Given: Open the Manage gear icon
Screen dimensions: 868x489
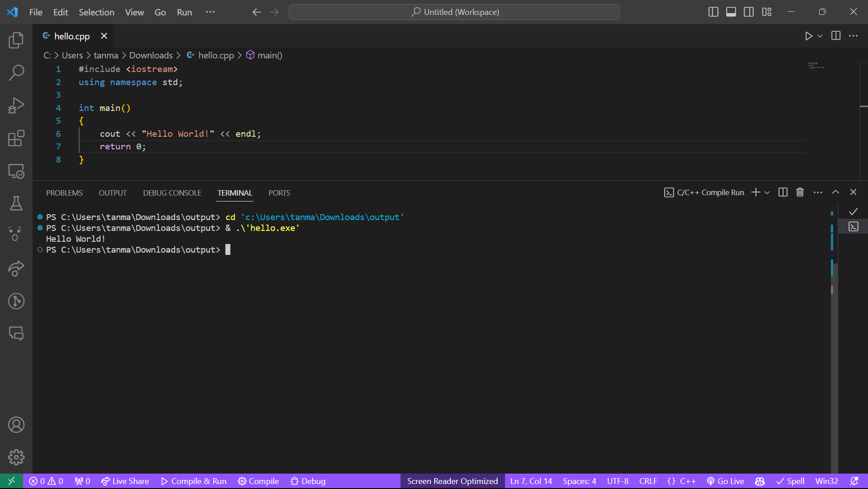Looking at the screenshot, I should pos(16,457).
